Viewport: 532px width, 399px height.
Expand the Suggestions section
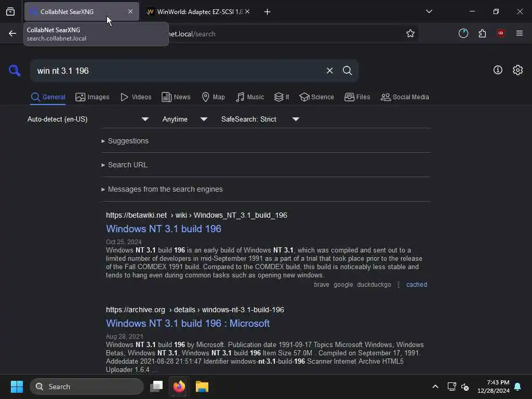(x=125, y=141)
